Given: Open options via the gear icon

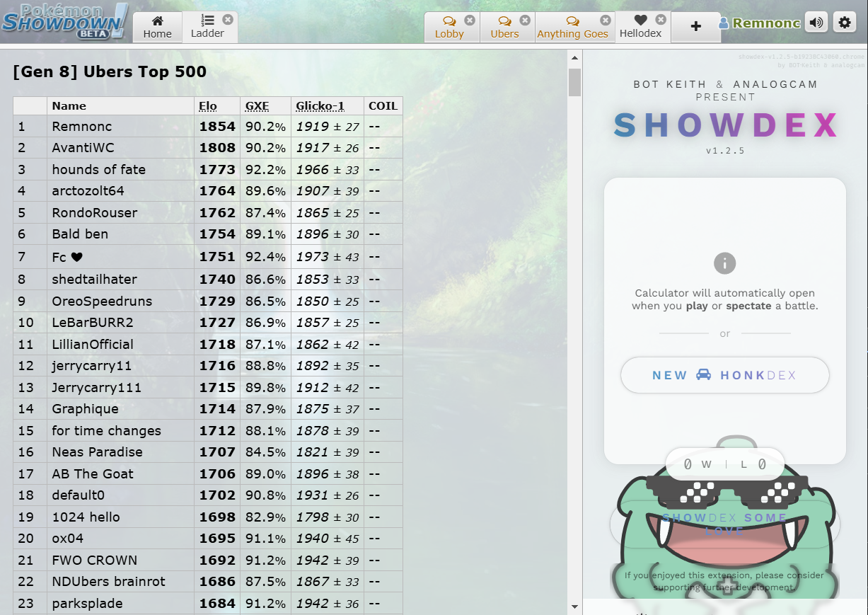Looking at the screenshot, I should 845,23.
